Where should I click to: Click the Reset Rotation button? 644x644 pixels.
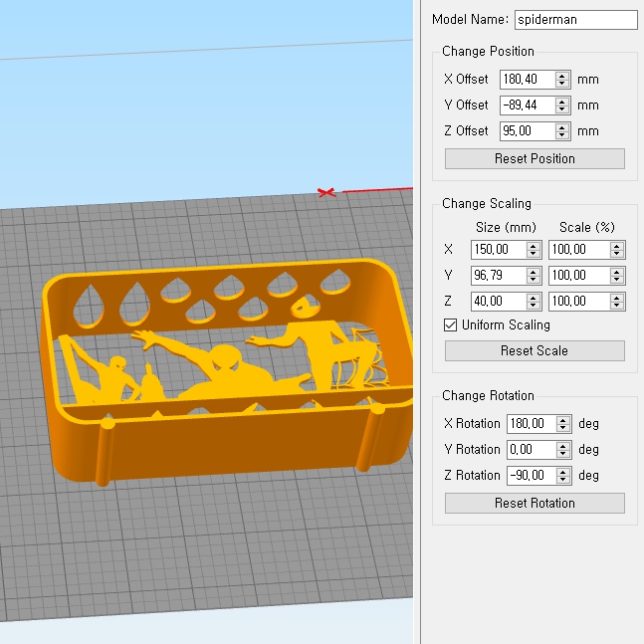pyautogui.click(x=535, y=503)
